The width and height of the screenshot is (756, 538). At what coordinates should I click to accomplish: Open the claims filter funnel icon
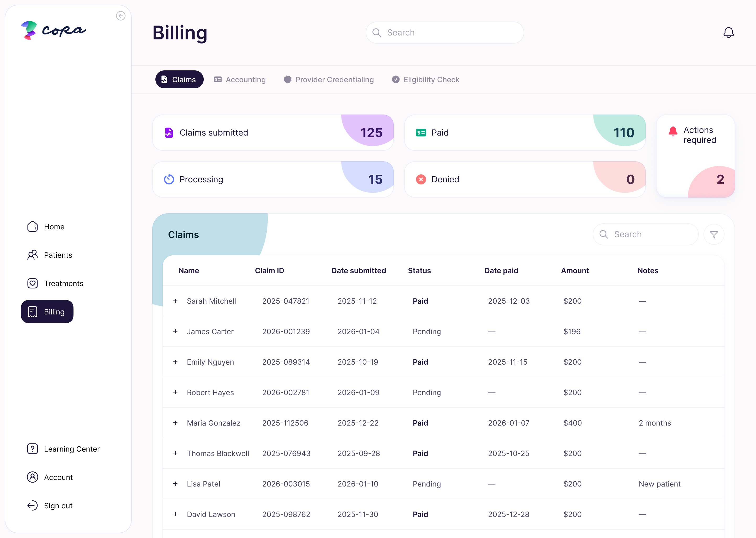[x=714, y=234]
